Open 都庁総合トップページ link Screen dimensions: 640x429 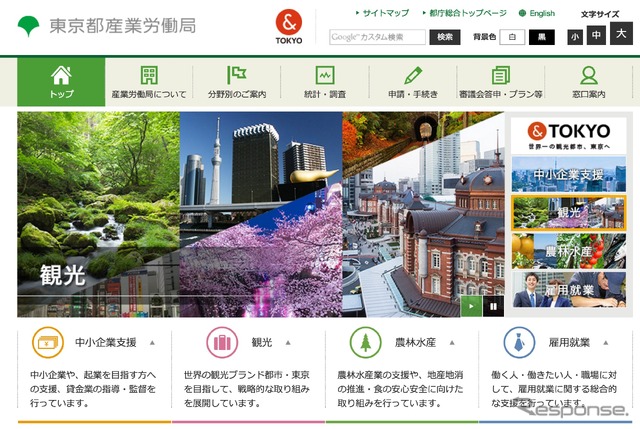point(468,13)
